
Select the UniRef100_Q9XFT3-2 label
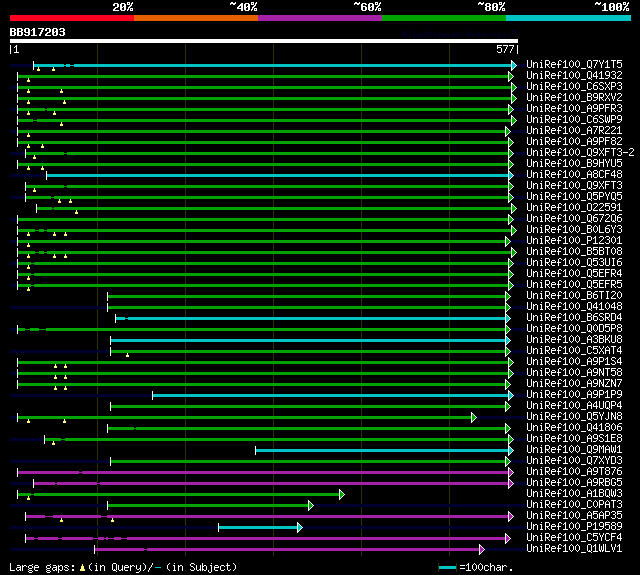[580, 153]
